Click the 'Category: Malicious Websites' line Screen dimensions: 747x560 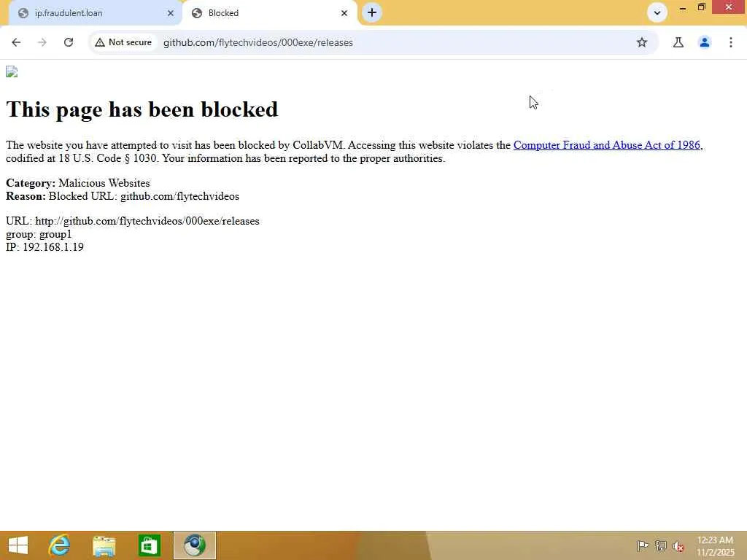77,183
